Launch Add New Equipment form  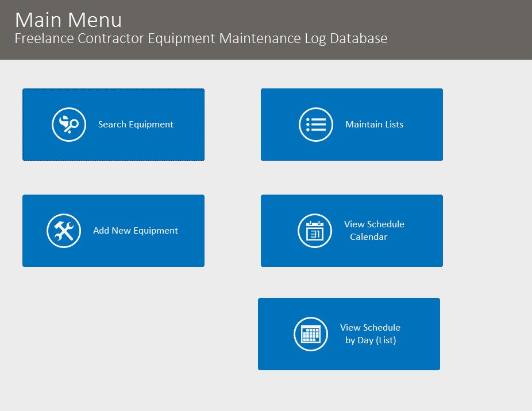(x=113, y=230)
